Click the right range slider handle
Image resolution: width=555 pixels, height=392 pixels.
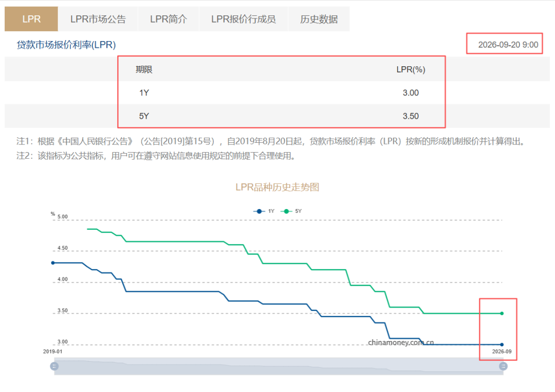coord(503,366)
